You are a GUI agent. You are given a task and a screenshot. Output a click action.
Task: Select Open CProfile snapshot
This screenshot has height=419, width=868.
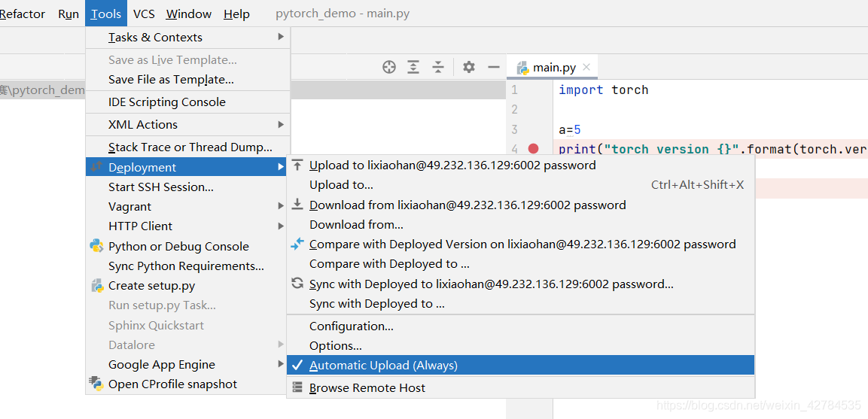[x=187, y=384]
